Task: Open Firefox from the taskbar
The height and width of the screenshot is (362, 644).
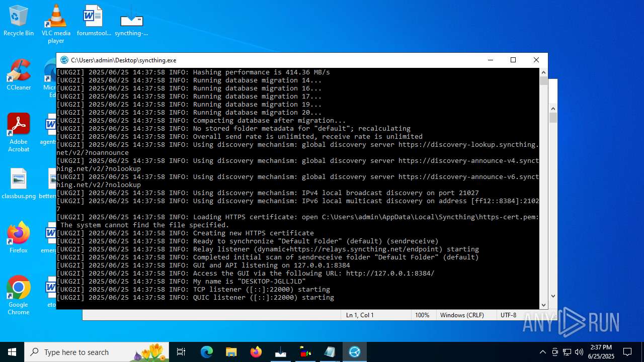Action: point(256,352)
